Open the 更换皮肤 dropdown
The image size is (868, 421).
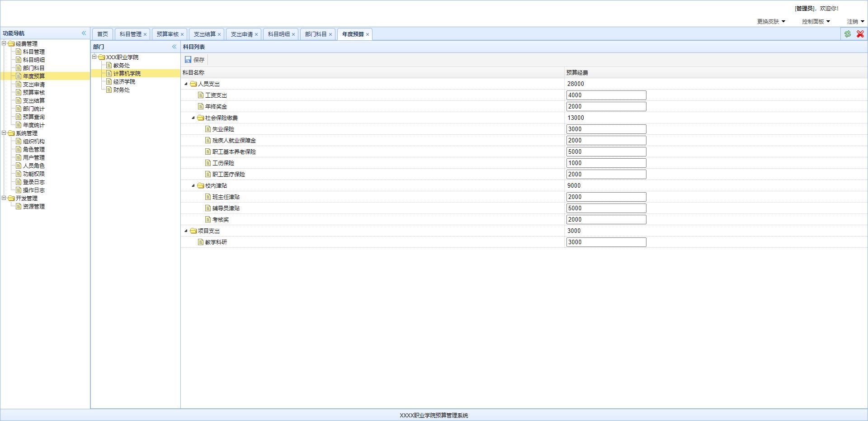pyautogui.click(x=771, y=21)
